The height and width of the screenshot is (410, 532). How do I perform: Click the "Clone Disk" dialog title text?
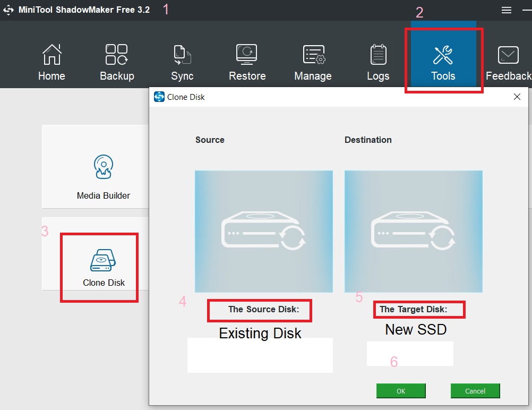click(x=186, y=97)
